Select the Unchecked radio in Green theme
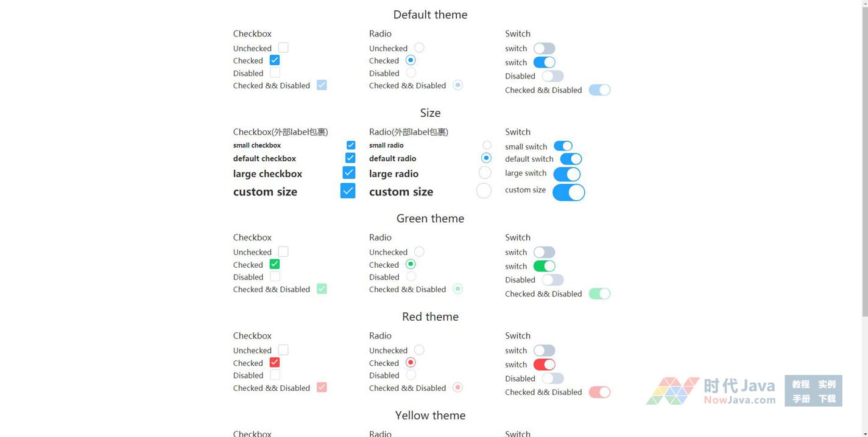The width and height of the screenshot is (868, 437). click(419, 251)
